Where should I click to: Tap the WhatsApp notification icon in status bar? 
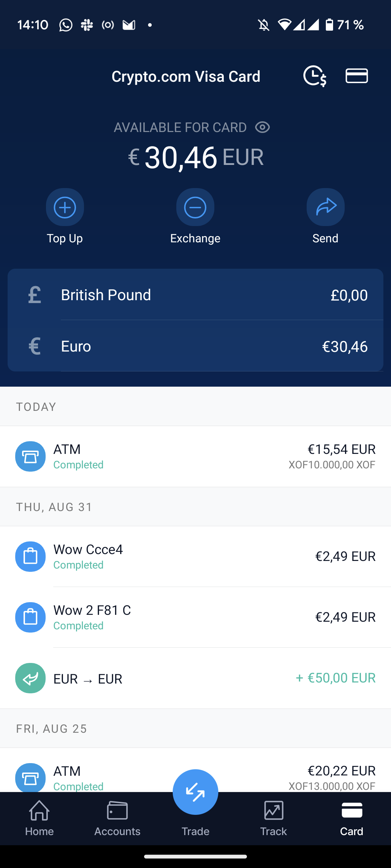66,25
